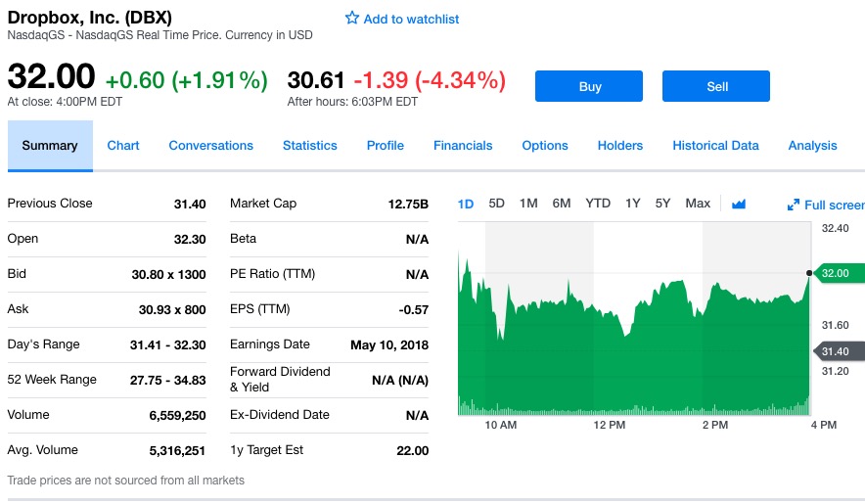Switch to the Statistics tab
Viewport: 865px width, 504px height.
309,146
